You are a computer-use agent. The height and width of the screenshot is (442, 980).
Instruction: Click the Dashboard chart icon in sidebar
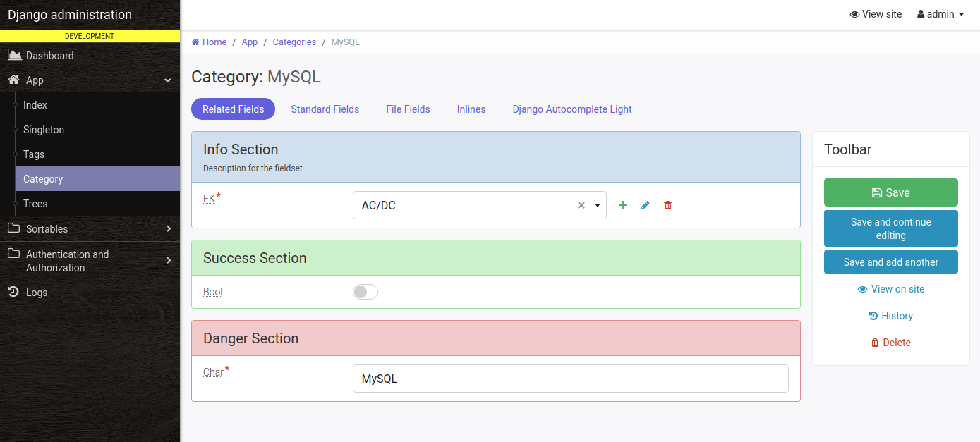pos(14,55)
